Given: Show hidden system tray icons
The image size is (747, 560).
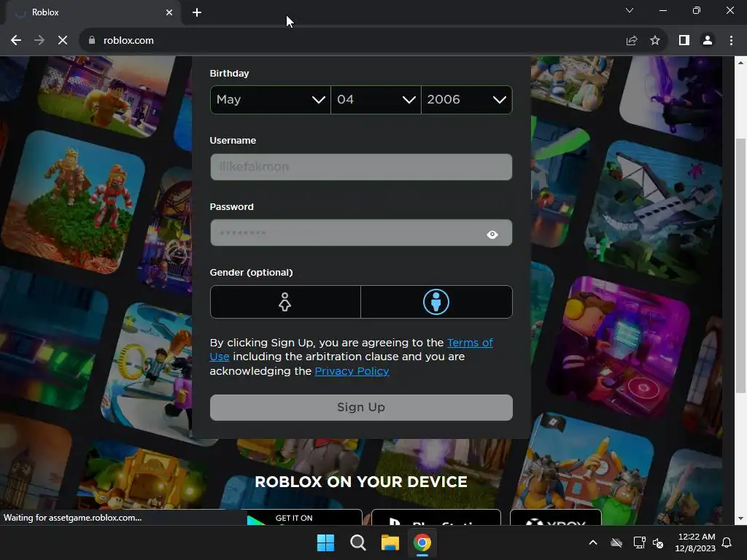Looking at the screenshot, I should pyautogui.click(x=593, y=542).
